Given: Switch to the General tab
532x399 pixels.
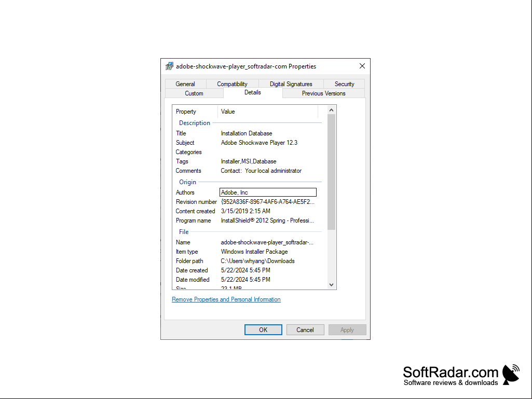Looking at the screenshot, I should (x=185, y=84).
